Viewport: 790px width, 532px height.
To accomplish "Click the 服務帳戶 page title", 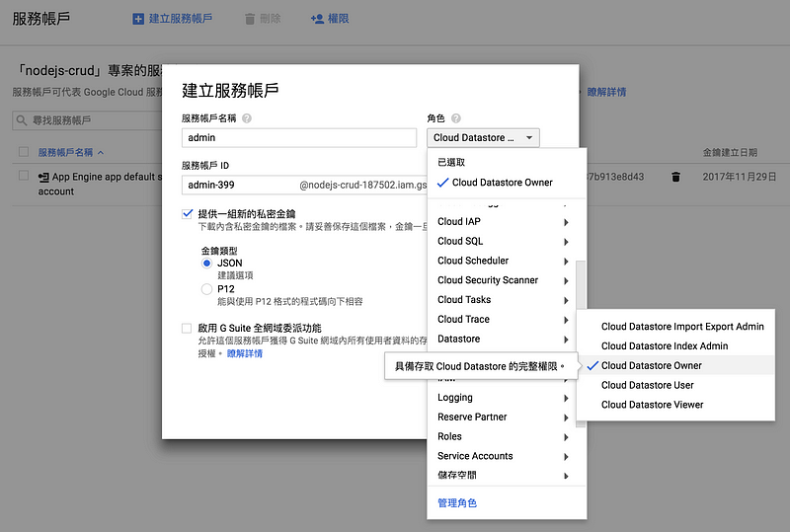I will click(x=41, y=19).
